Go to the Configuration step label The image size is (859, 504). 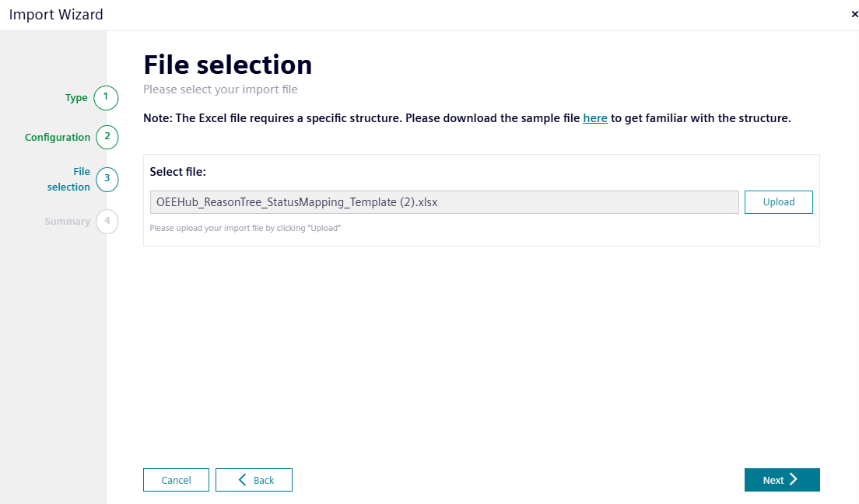(x=58, y=138)
